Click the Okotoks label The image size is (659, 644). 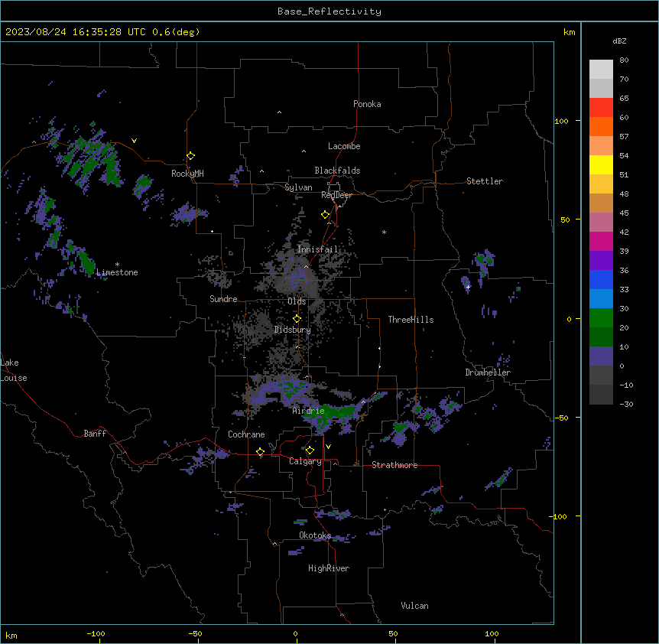point(315,535)
